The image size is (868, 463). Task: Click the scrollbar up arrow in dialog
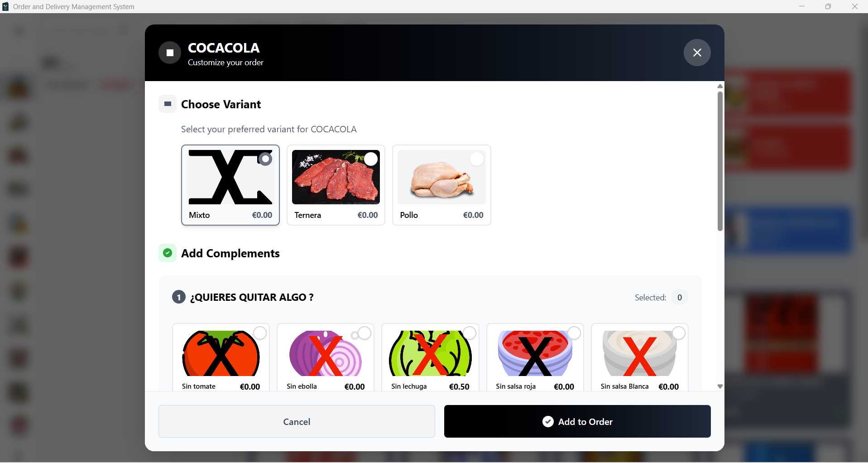[720, 86]
